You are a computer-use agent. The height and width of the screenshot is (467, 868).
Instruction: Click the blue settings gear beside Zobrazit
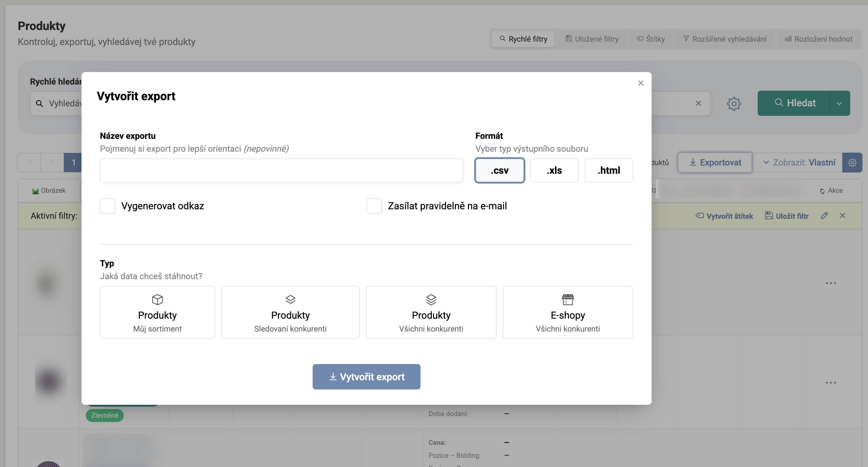(x=852, y=163)
